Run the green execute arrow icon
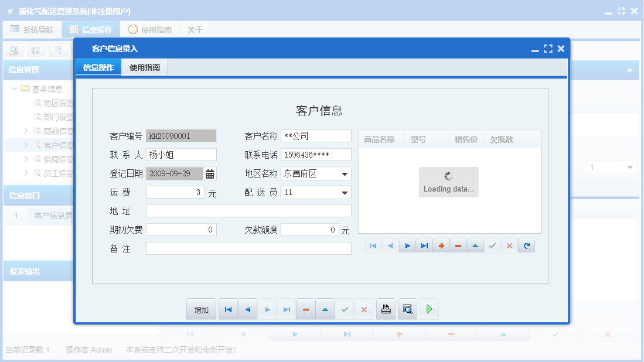This screenshot has width=644, height=362. (428, 309)
